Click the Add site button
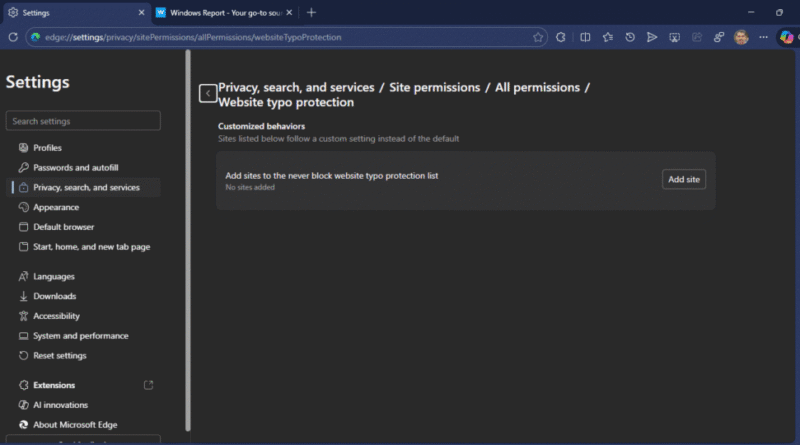Image resolution: width=800 pixels, height=445 pixels. pyautogui.click(x=684, y=179)
